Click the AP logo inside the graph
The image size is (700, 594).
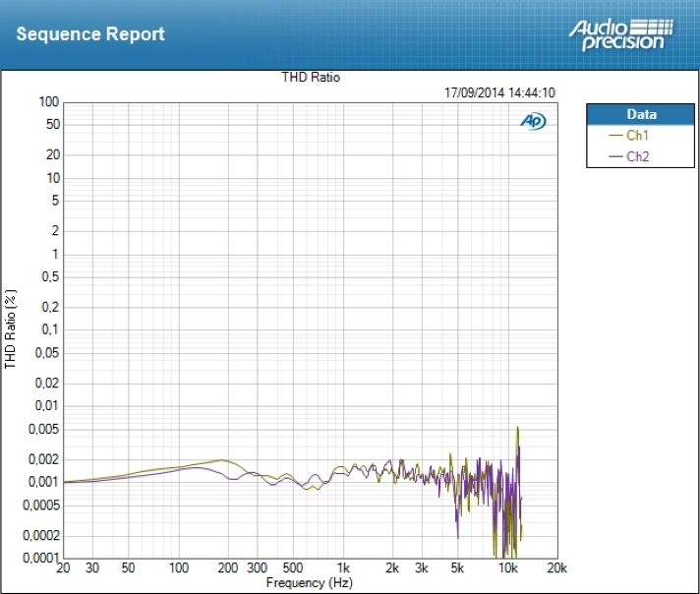click(x=533, y=121)
